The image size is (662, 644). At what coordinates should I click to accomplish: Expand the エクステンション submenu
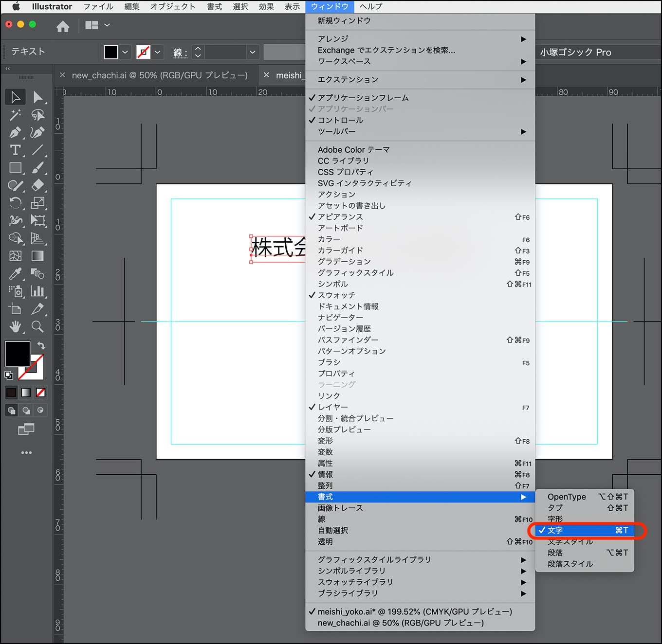pos(420,80)
